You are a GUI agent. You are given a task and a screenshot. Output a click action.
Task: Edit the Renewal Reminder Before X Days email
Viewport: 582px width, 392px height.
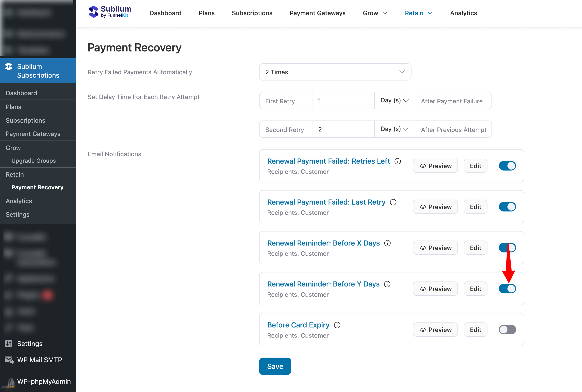click(x=475, y=248)
